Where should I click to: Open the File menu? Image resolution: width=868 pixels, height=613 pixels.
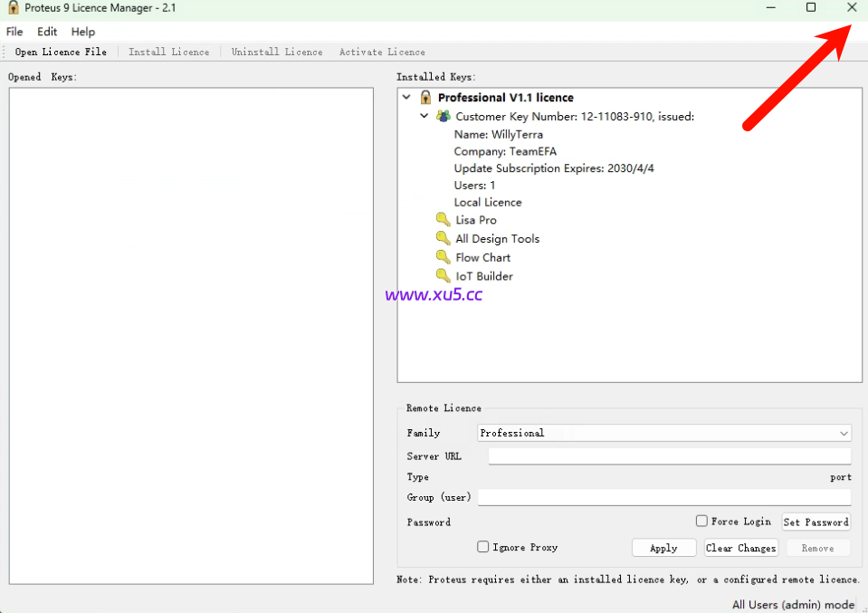(x=14, y=32)
